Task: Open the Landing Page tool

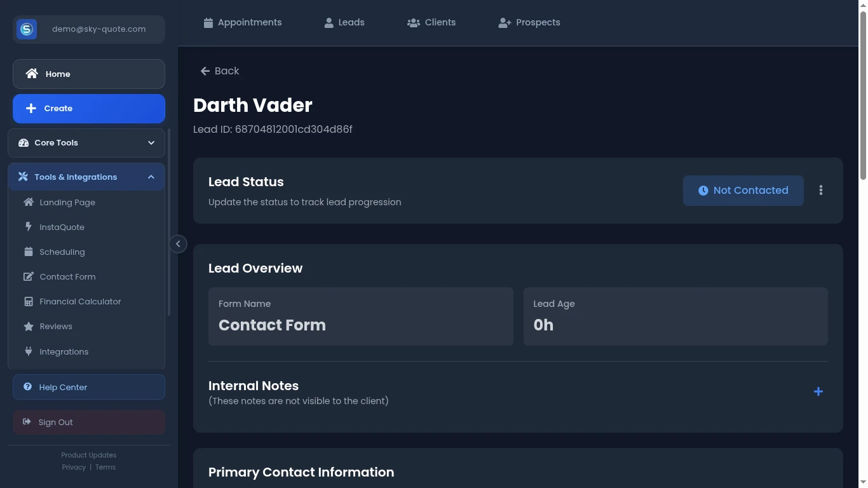Action: (x=67, y=203)
